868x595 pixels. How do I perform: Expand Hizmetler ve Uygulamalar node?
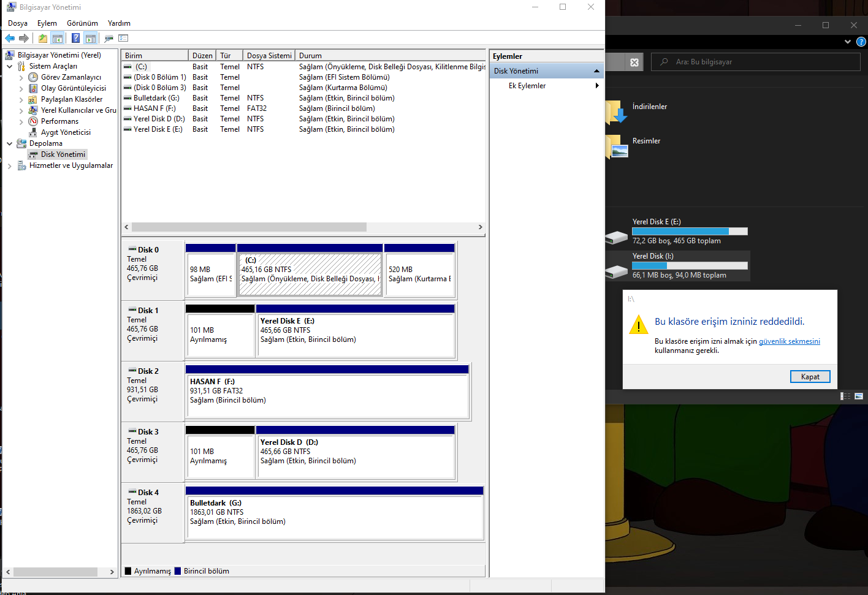coord(10,165)
